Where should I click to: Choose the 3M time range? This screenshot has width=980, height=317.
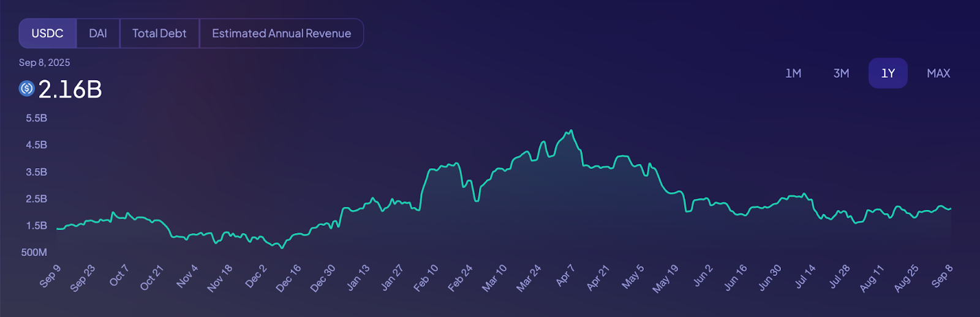841,73
